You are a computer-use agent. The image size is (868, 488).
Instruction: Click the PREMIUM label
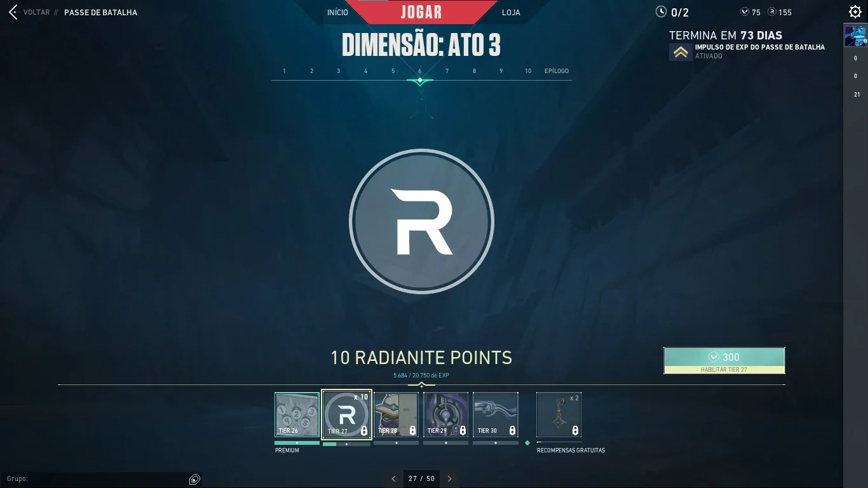pyautogui.click(x=287, y=451)
